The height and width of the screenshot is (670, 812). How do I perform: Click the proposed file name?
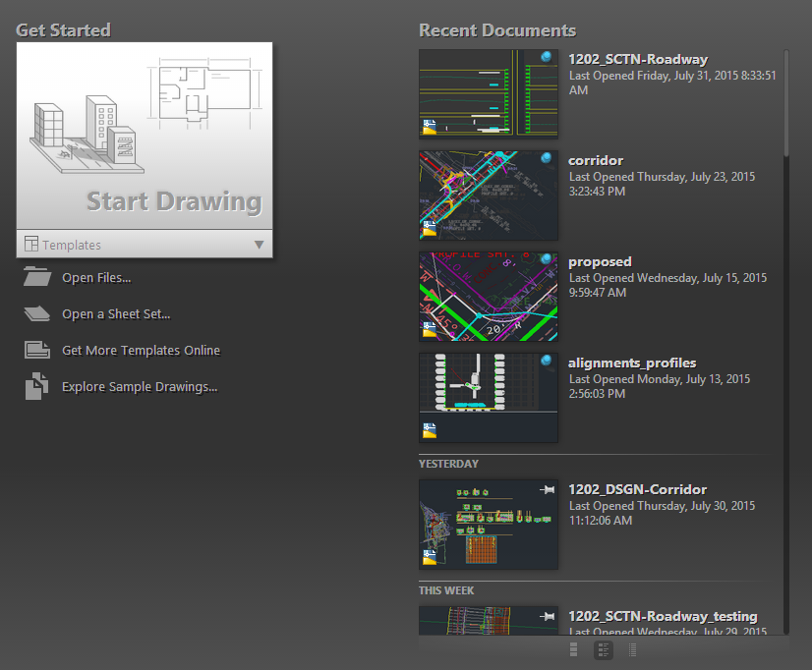pos(600,261)
